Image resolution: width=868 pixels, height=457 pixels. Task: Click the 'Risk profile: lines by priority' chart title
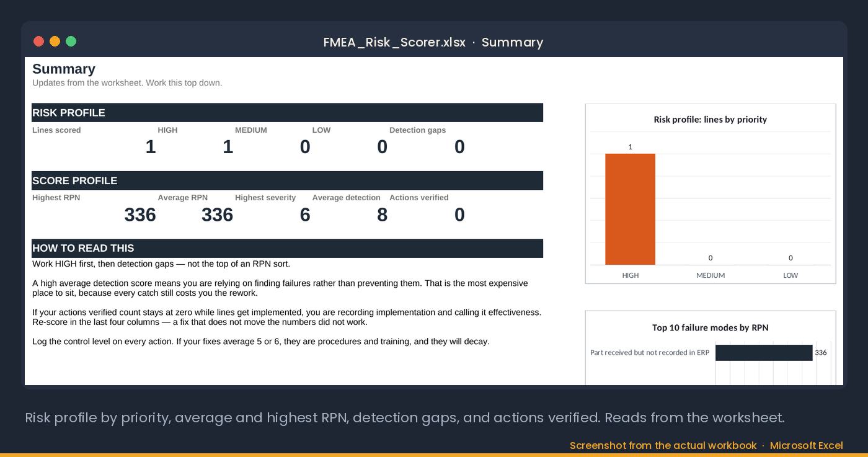point(711,120)
